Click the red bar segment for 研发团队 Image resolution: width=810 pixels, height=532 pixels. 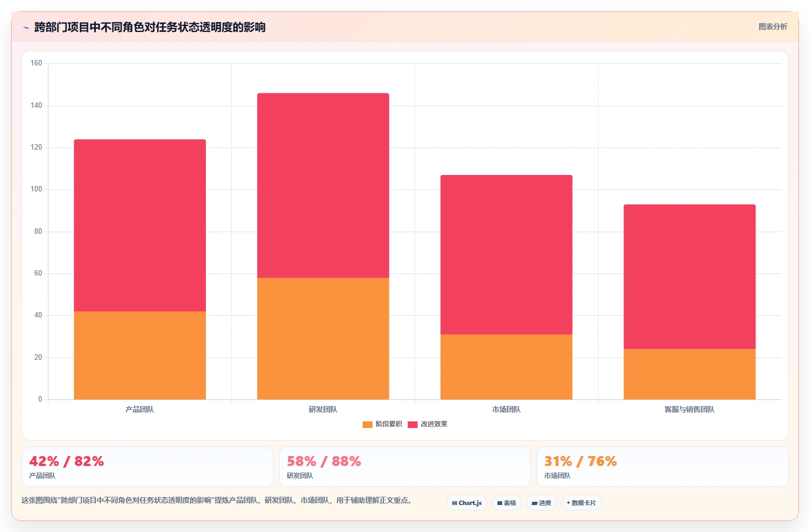(x=323, y=185)
